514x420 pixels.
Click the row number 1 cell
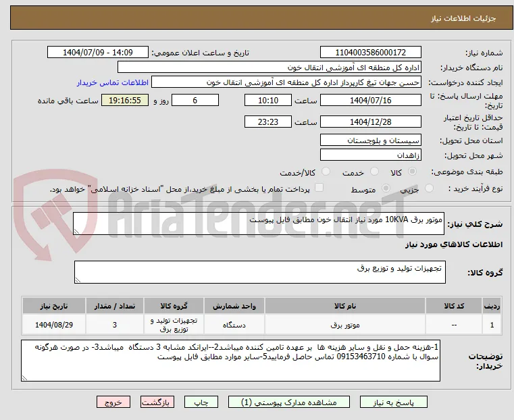[x=492, y=325]
